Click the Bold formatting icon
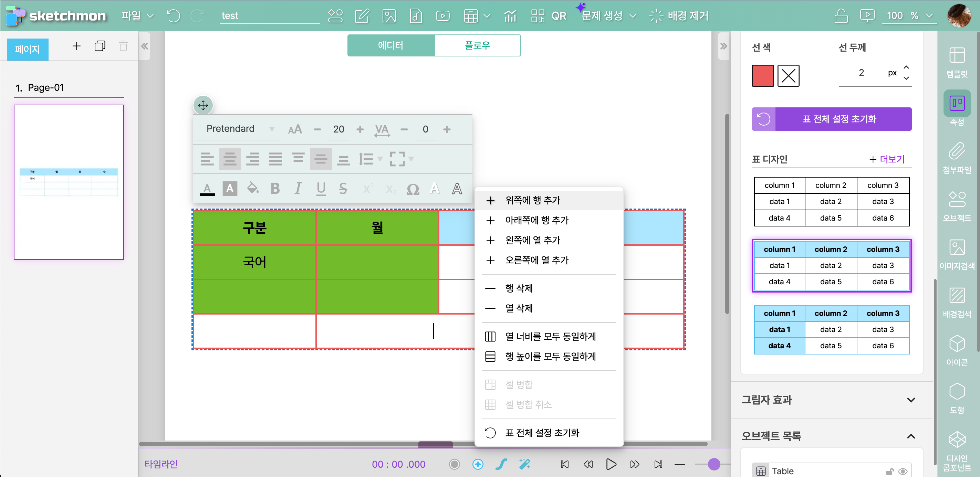The width and height of the screenshot is (980, 477). pos(275,189)
